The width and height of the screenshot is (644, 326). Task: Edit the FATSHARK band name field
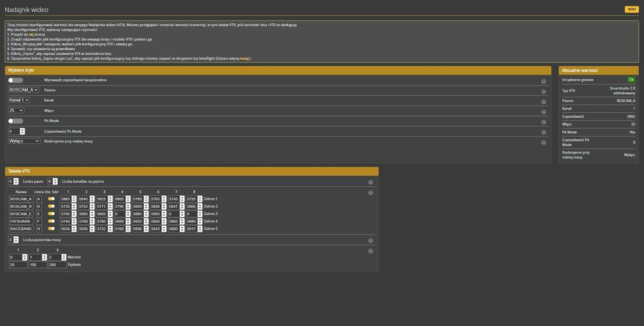pos(21,221)
